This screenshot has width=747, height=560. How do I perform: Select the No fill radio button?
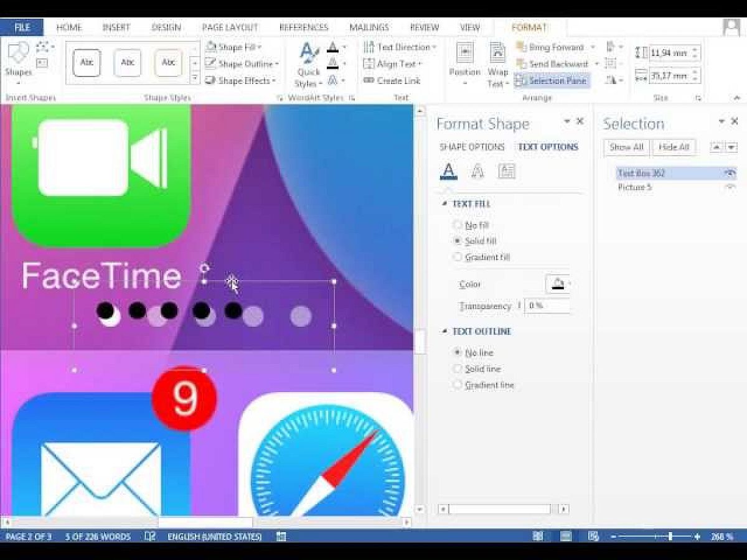pyautogui.click(x=458, y=225)
